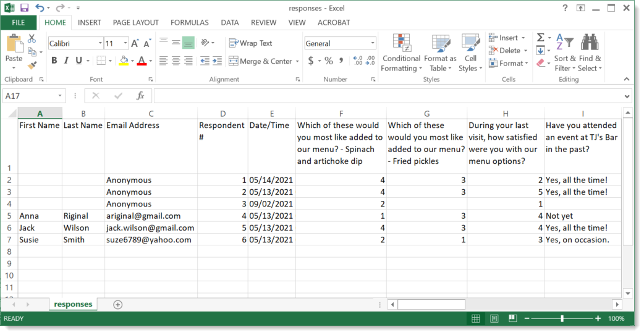644x335 pixels.
Task: Click the Cut scissors icon
Action: click(x=32, y=38)
